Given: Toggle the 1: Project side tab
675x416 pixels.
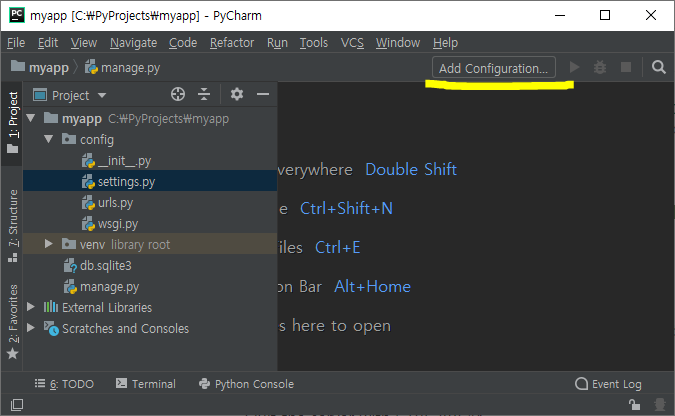Looking at the screenshot, I should click(12, 123).
